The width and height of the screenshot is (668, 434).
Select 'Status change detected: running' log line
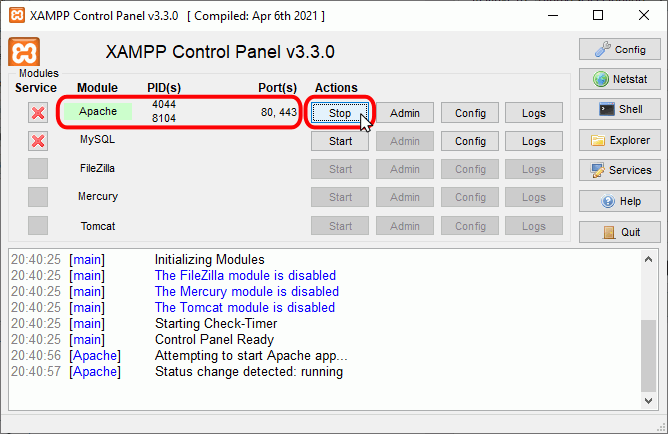point(249,371)
